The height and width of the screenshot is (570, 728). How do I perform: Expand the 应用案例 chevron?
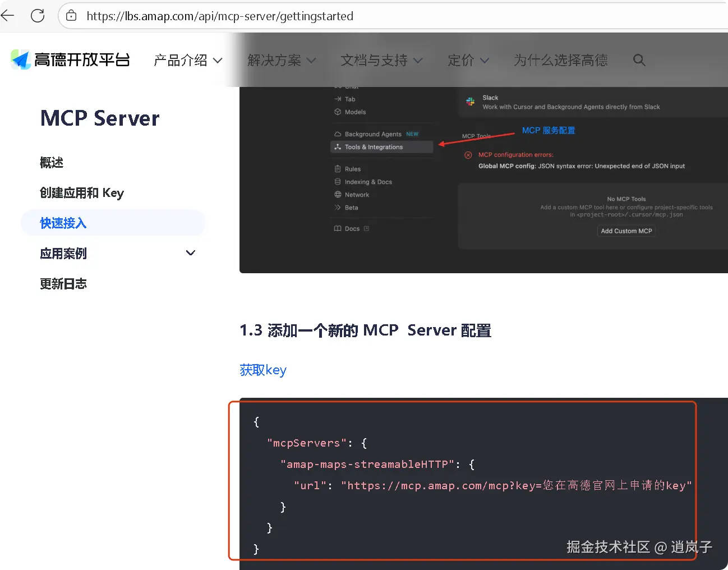191,253
